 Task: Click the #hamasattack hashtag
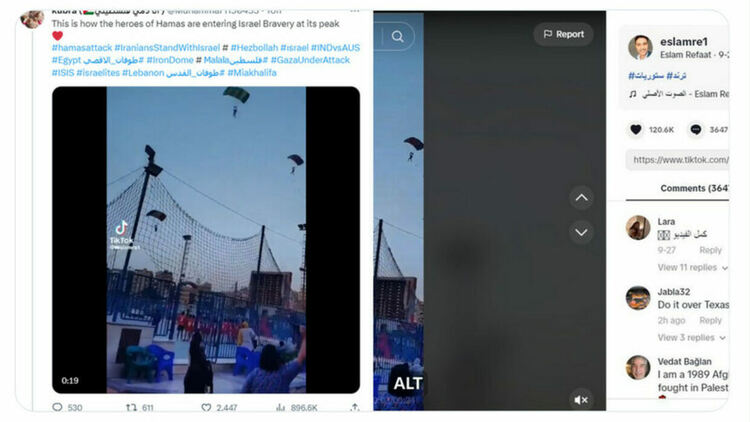coord(82,48)
